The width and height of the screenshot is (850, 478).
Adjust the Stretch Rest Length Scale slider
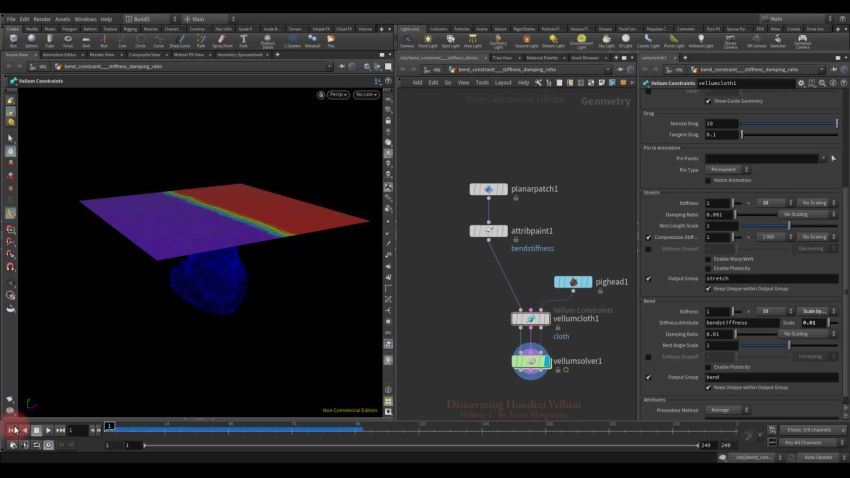tap(789, 225)
